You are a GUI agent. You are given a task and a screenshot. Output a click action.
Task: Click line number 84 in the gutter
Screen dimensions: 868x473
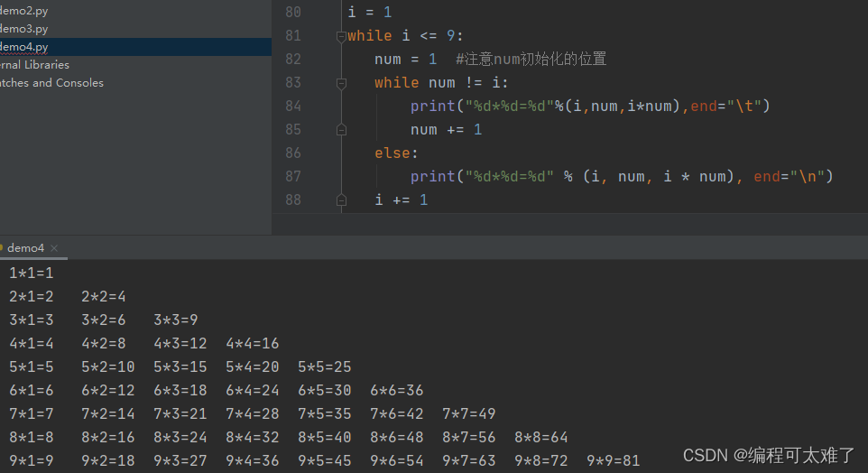tap(293, 106)
